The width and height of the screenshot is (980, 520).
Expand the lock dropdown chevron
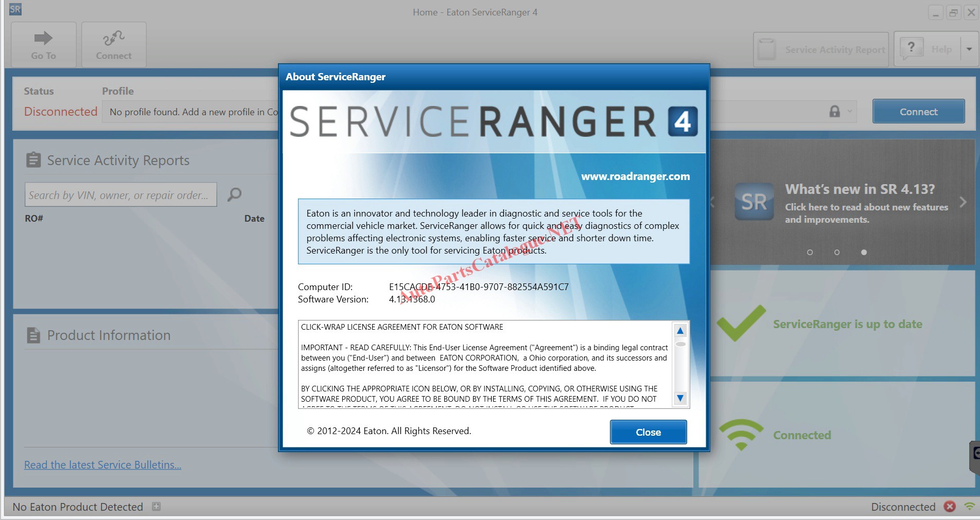[x=850, y=112]
